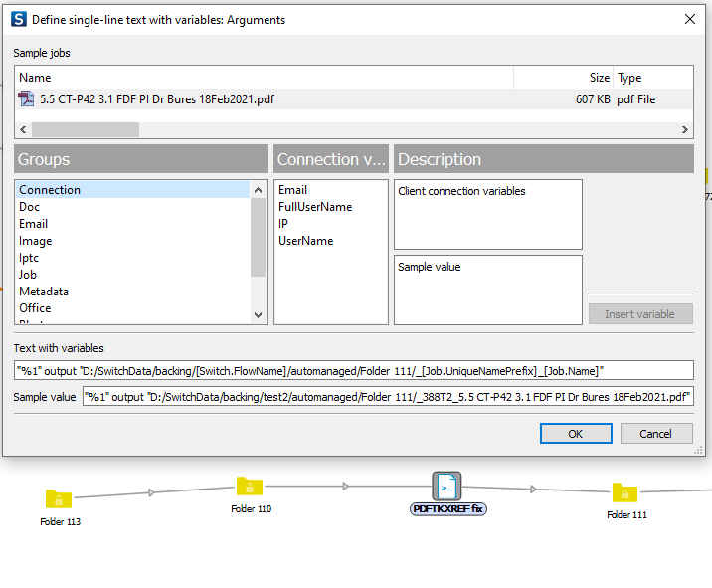This screenshot has width=712, height=588.
Task: Choose the FullUserName connection variable
Action: [315, 207]
